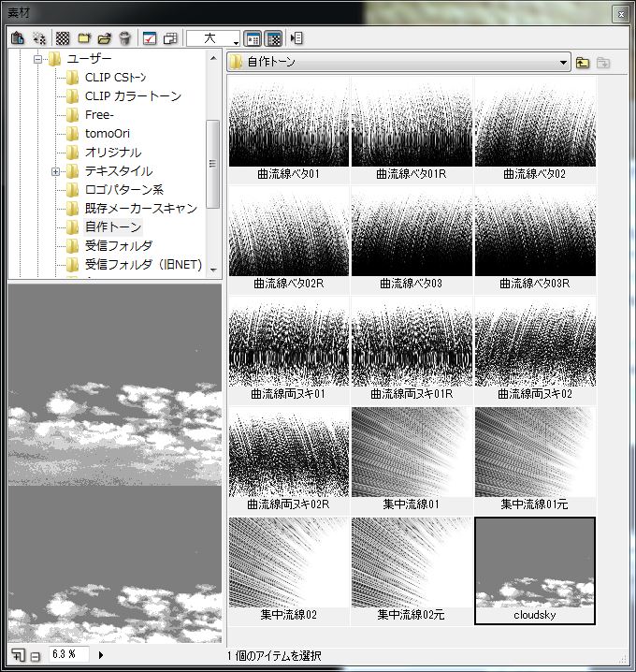
Task: Click the folder tree scrollbar thumb
Action: (x=213, y=164)
